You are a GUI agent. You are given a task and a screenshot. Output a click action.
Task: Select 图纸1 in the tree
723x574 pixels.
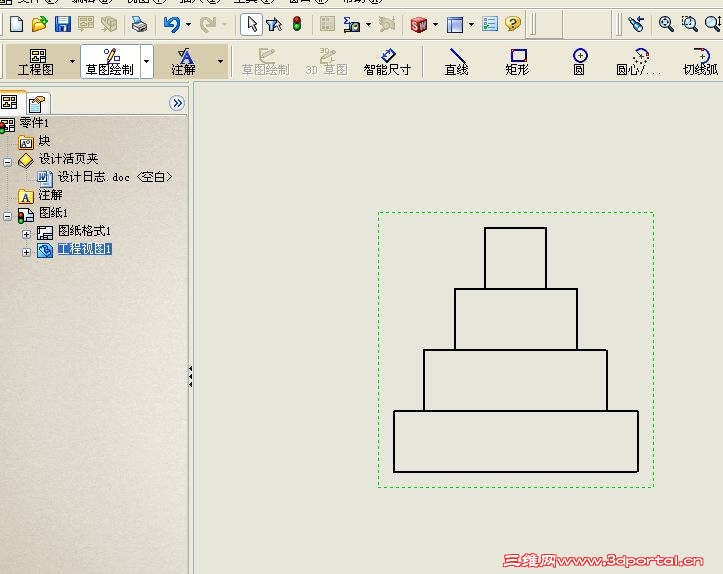[53, 213]
